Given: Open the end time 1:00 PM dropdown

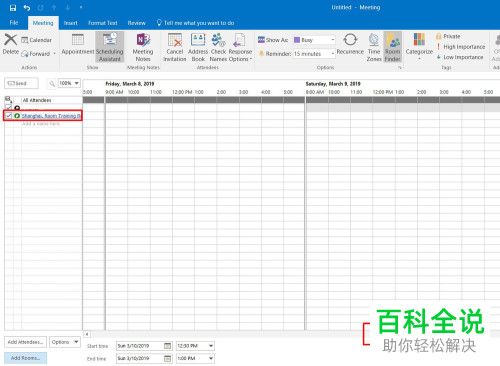Looking at the screenshot, I should click(x=211, y=358).
